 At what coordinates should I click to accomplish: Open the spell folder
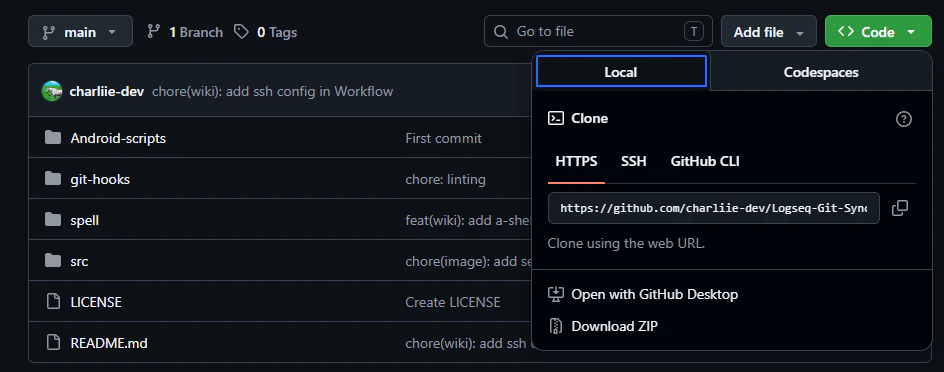tap(84, 220)
